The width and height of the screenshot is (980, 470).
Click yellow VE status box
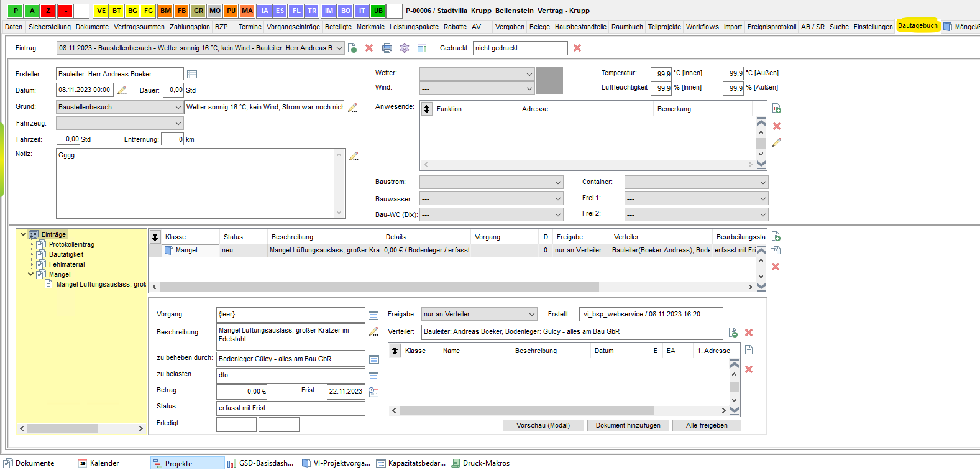(x=101, y=11)
